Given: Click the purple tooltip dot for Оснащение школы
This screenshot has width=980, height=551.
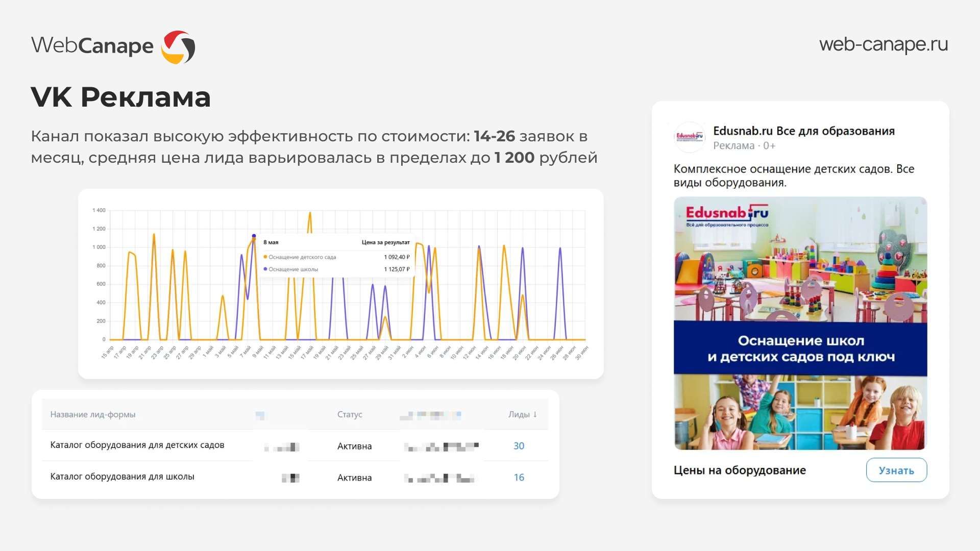Looking at the screenshot, I should pyautogui.click(x=265, y=269).
